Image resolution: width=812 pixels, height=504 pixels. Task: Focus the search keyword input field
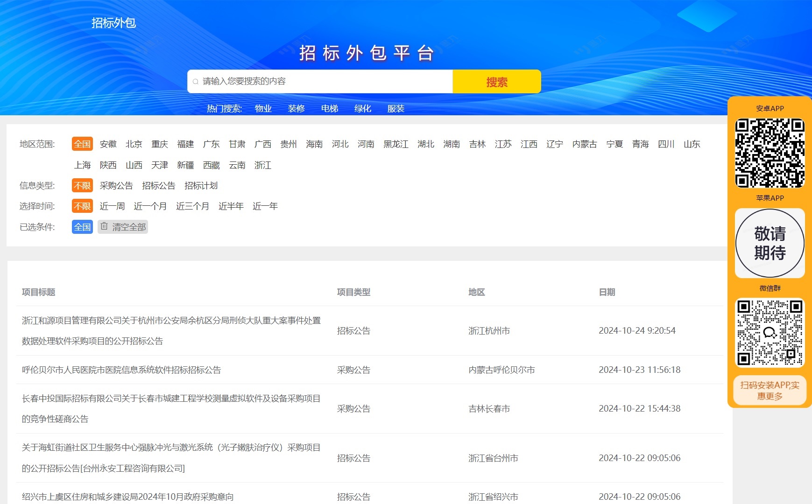click(322, 82)
